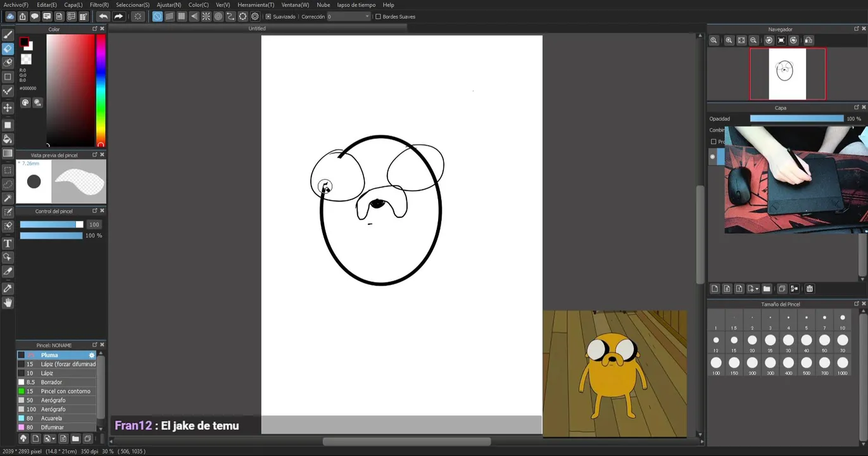868x456 pixels.
Task: Click the cloud save icon in the top toolbar
Action: tap(10, 16)
